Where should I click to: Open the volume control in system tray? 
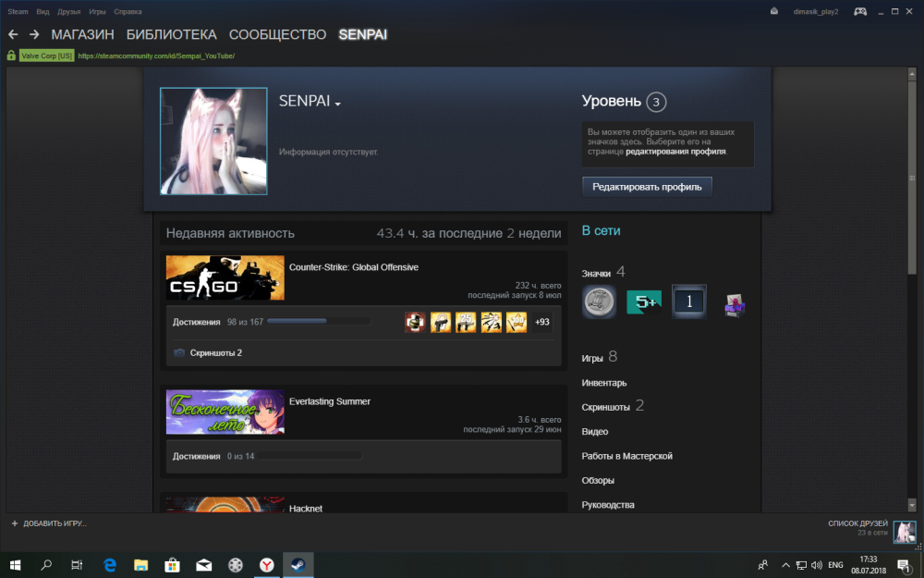[817, 565]
